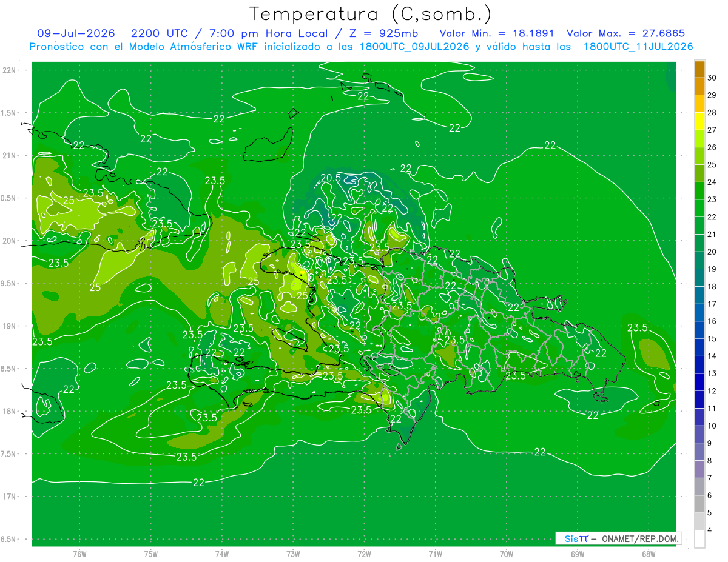This screenshot has width=728, height=562.
Task: Click the "Valor Min. = 18.1891" value
Action: 496,33
